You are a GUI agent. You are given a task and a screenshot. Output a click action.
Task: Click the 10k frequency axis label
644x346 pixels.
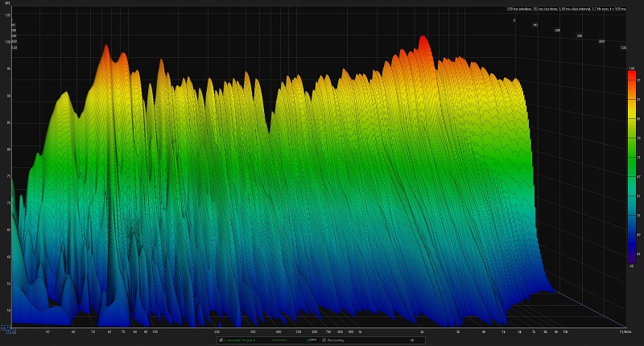point(565,331)
